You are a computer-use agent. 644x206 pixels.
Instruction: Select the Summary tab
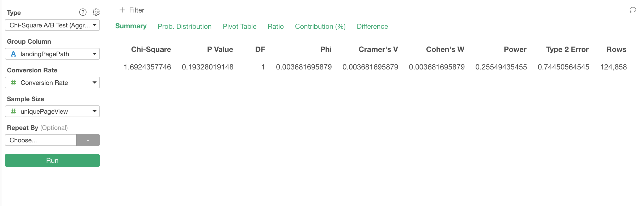131,26
